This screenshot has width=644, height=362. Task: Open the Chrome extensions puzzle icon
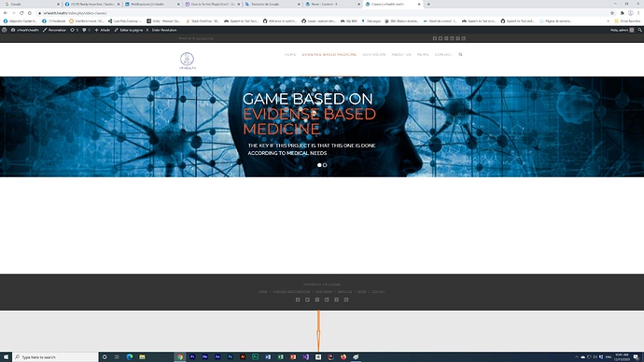click(x=623, y=13)
